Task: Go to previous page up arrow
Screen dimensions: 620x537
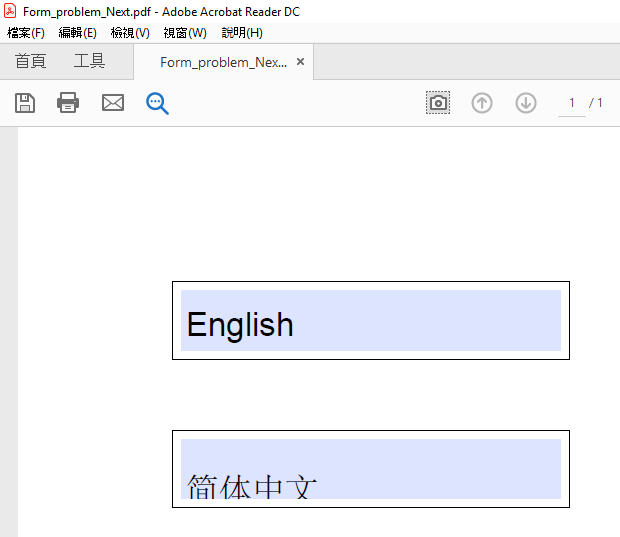Action: click(x=482, y=103)
